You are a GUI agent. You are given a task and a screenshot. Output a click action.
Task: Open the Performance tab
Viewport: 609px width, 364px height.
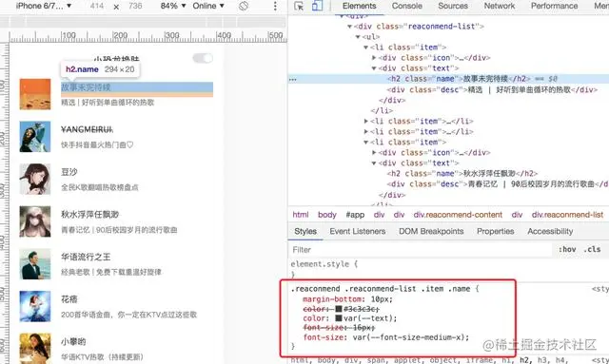[x=554, y=6]
